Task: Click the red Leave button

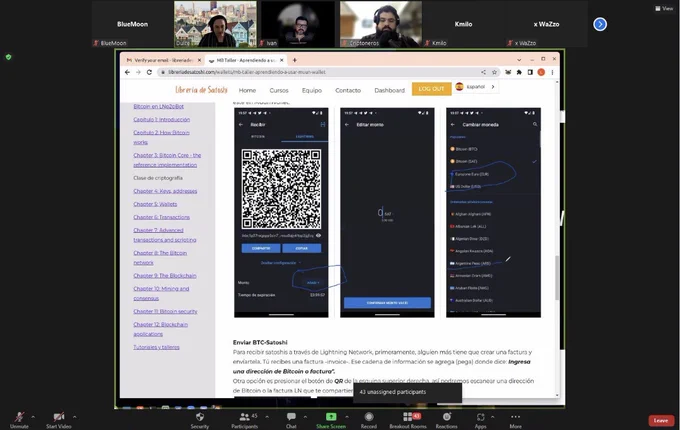Action: pos(661,420)
